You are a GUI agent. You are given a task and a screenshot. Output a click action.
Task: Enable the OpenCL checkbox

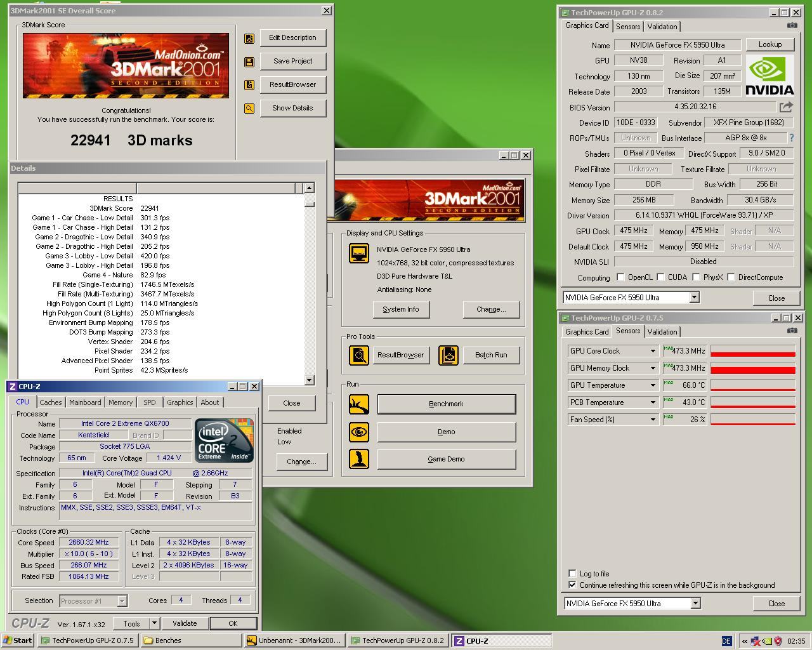pos(620,277)
